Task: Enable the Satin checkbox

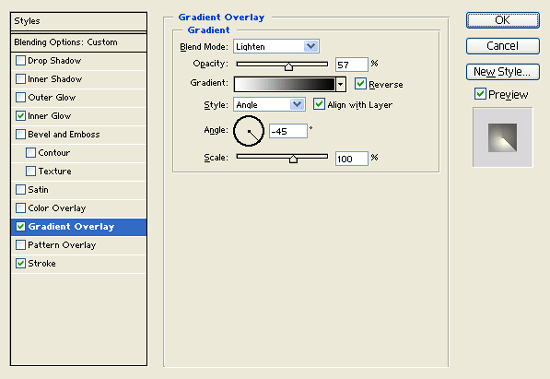Action: coord(21,190)
